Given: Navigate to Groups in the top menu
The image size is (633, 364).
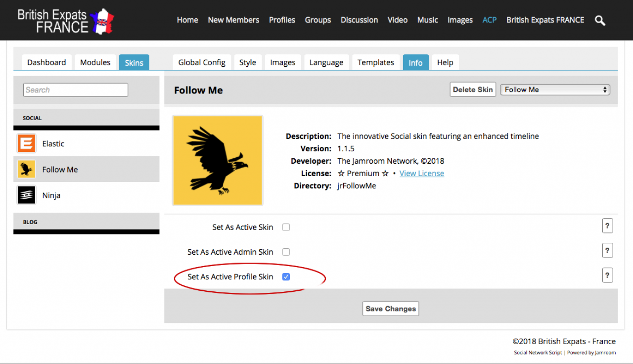Looking at the screenshot, I should click(x=318, y=20).
